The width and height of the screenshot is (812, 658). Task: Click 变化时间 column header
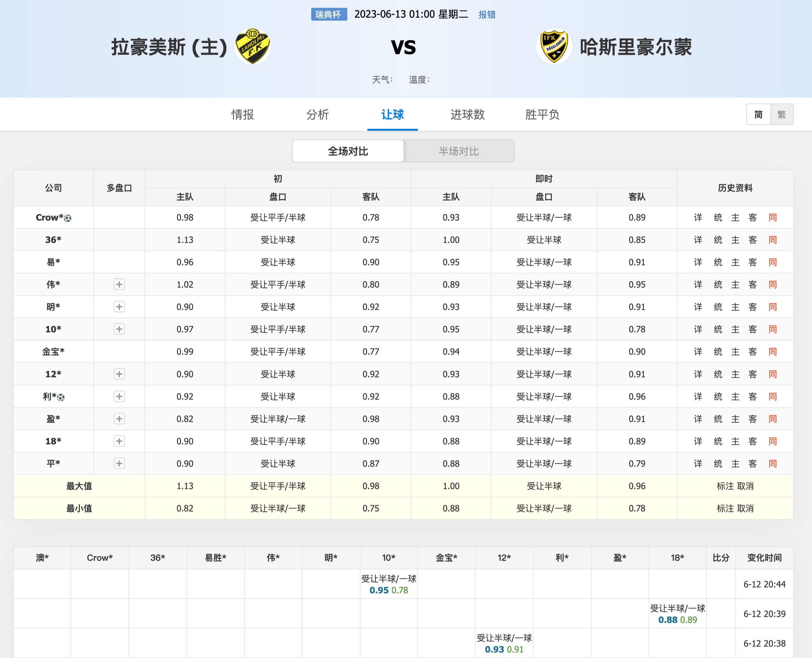click(764, 558)
